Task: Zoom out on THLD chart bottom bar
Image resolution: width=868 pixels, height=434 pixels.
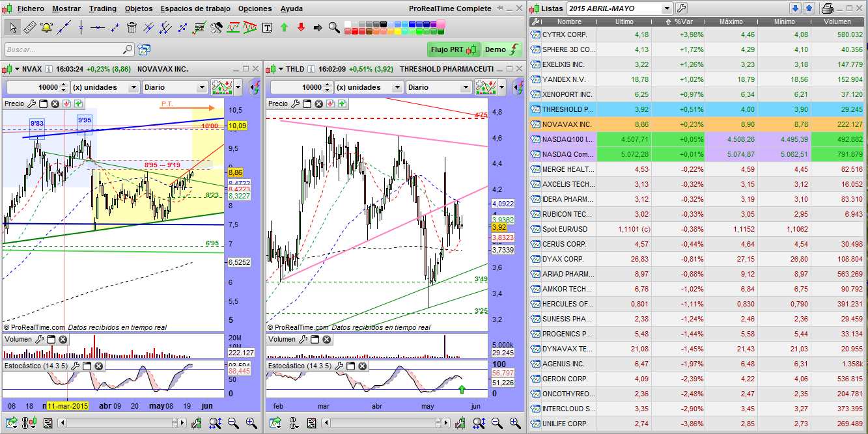Action: pos(497,424)
